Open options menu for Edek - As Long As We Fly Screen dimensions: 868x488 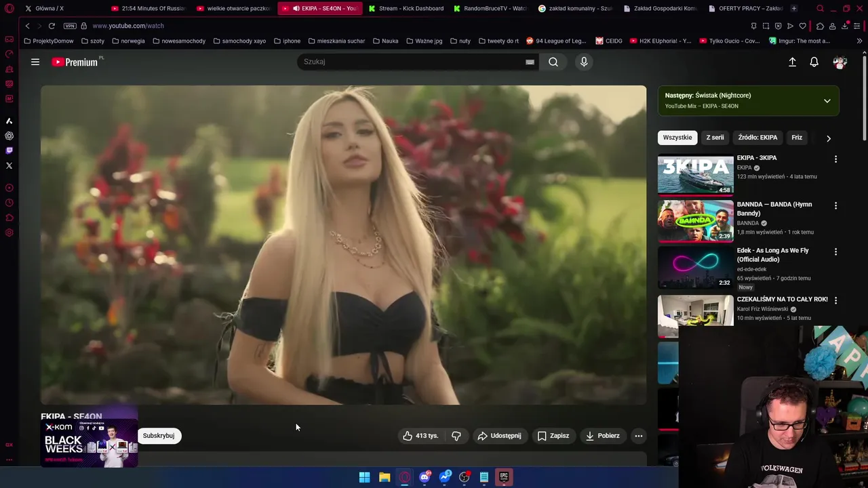[835, 251]
